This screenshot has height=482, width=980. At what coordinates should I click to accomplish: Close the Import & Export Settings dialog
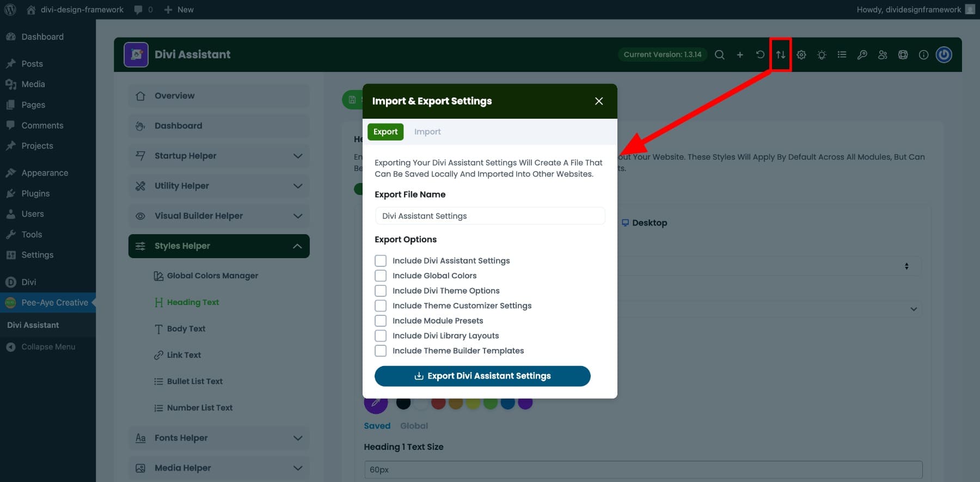pos(599,101)
